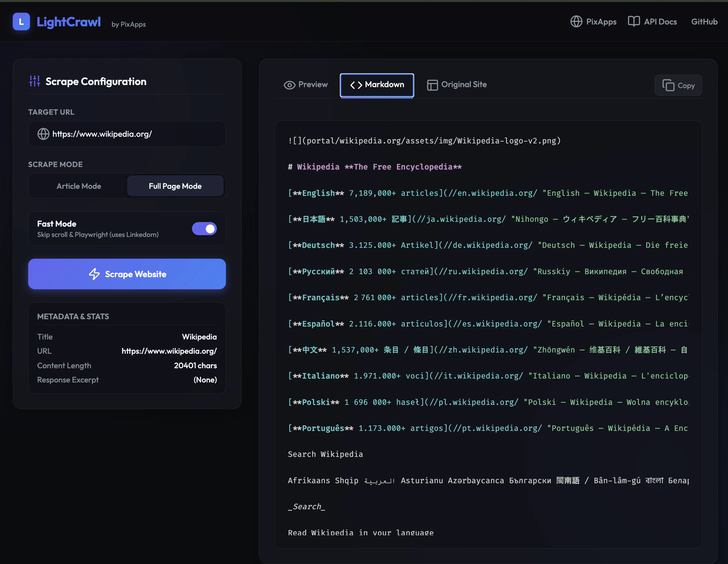Click the Polski haseł markdown line
This screenshot has width=728, height=564.
click(488, 402)
